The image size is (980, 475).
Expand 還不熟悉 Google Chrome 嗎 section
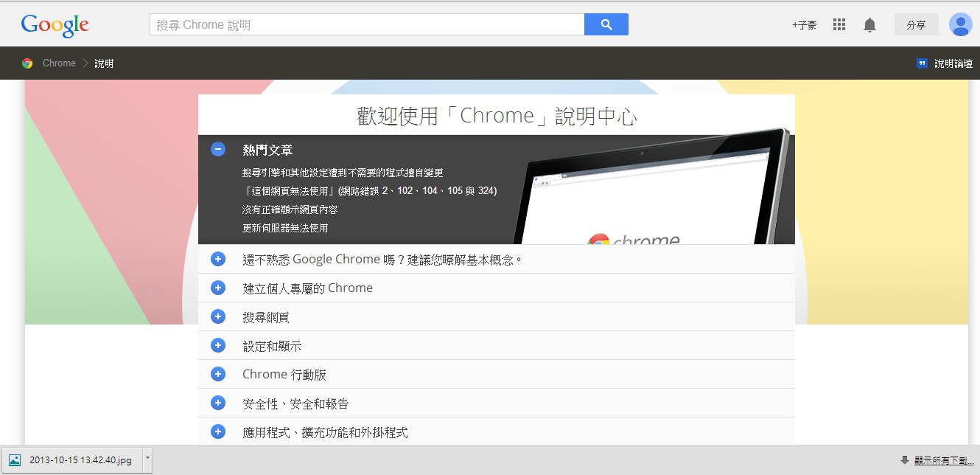[x=218, y=259]
